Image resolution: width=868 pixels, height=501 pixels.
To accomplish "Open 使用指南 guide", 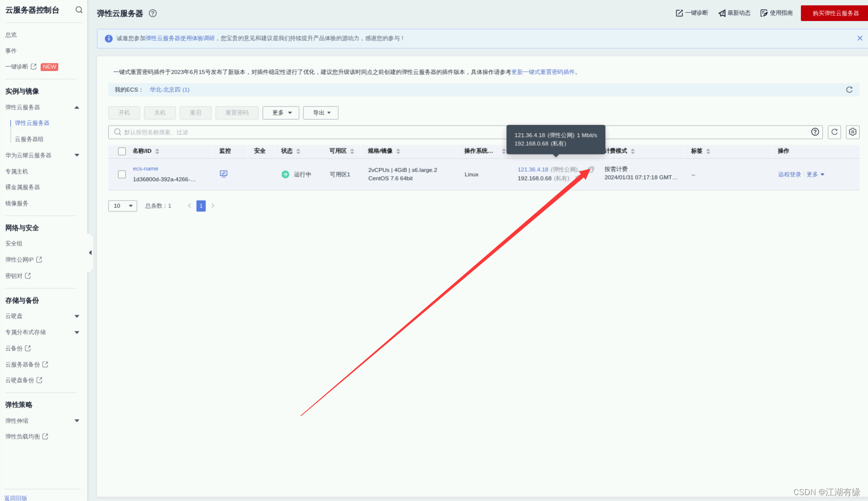I will [776, 13].
